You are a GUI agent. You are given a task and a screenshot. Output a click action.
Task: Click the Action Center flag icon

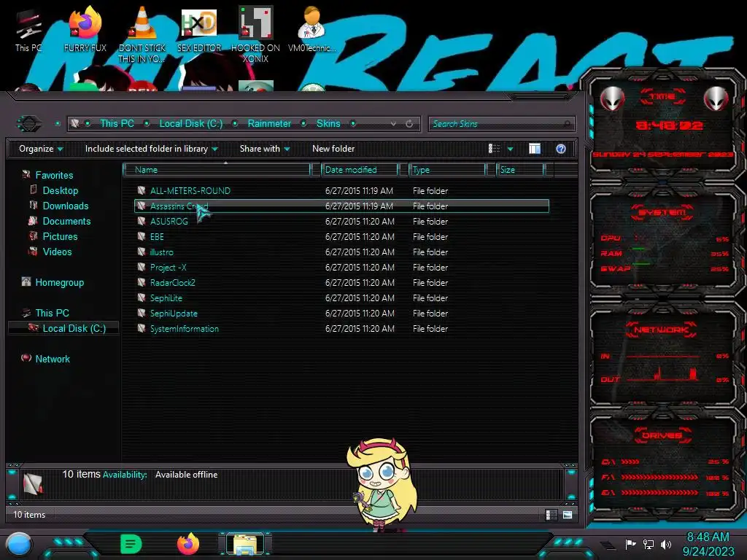tap(630, 544)
